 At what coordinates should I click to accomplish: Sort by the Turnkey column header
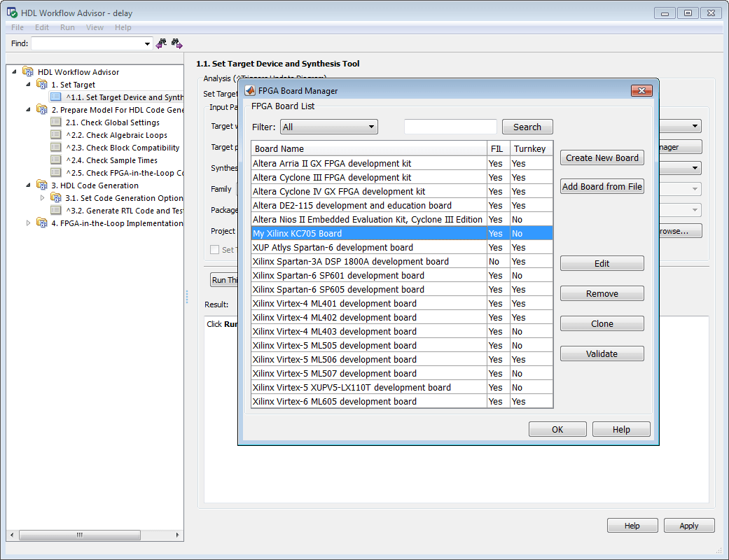click(x=532, y=148)
